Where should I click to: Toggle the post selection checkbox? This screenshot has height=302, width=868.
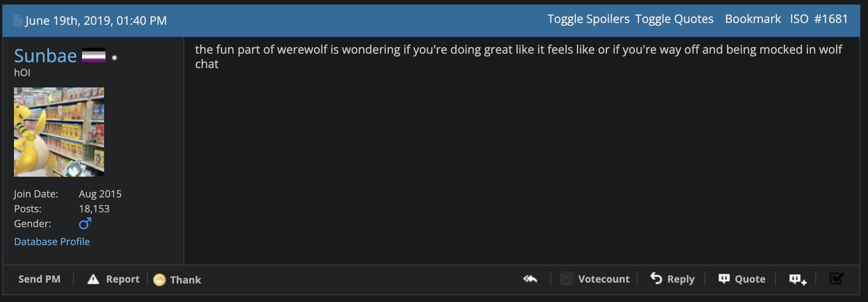click(836, 279)
